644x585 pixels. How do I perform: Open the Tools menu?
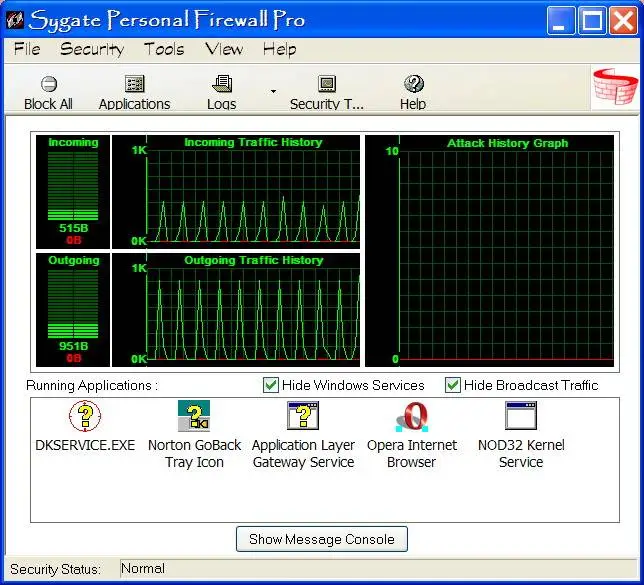tap(164, 49)
